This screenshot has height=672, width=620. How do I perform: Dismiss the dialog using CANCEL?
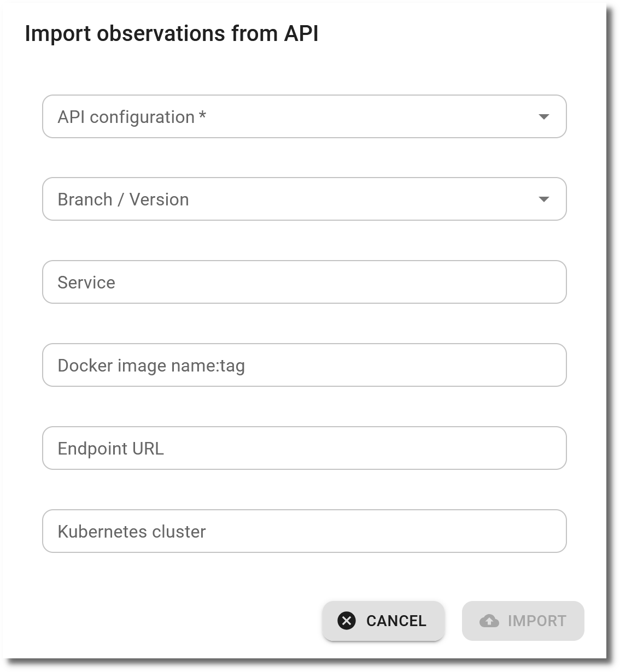coord(383,621)
